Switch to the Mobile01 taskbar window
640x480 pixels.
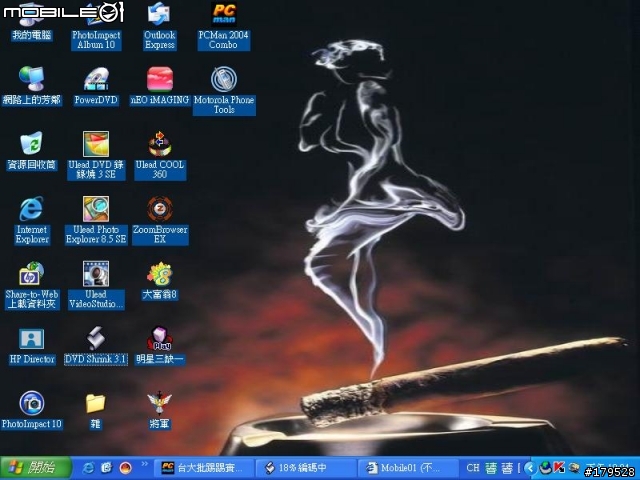click(407, 468)
